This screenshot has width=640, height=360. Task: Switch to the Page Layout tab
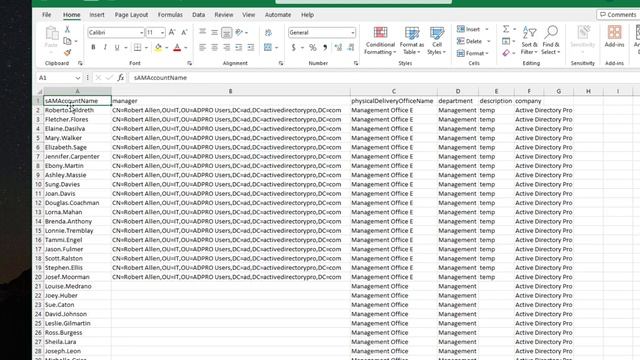(x=131, y=15)
